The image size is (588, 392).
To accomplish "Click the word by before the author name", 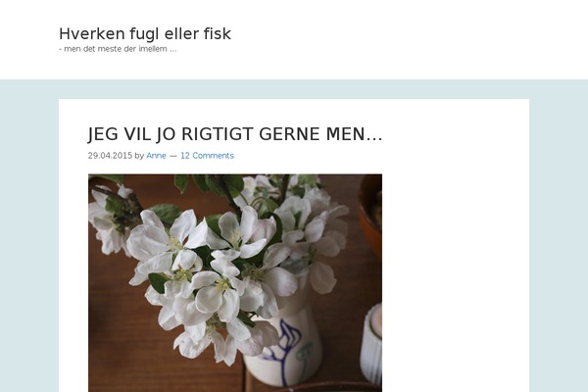I will [139, 156].
